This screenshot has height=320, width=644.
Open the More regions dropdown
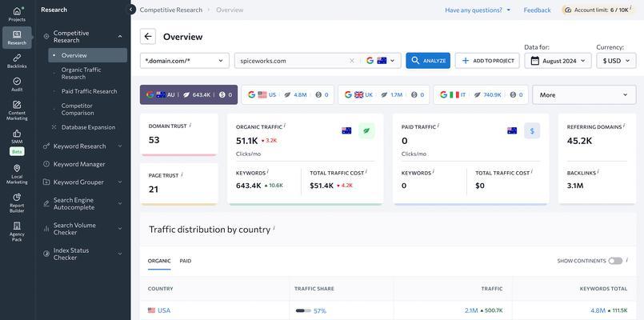(x=584, y=94)
